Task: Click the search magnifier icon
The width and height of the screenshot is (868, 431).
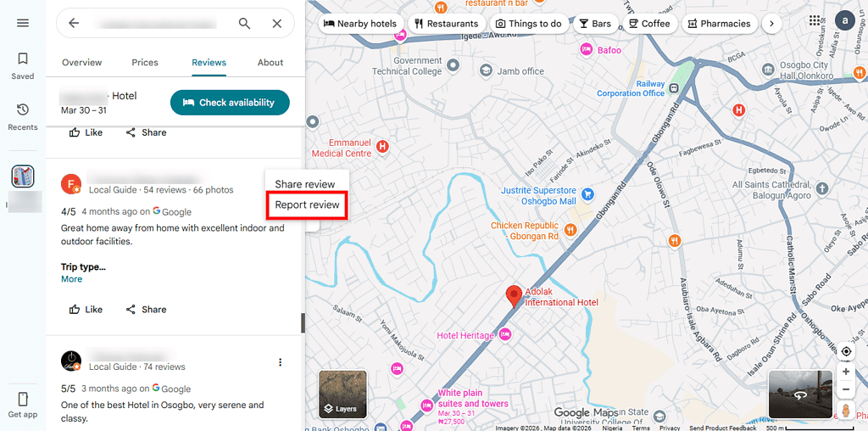Action: 244,24
